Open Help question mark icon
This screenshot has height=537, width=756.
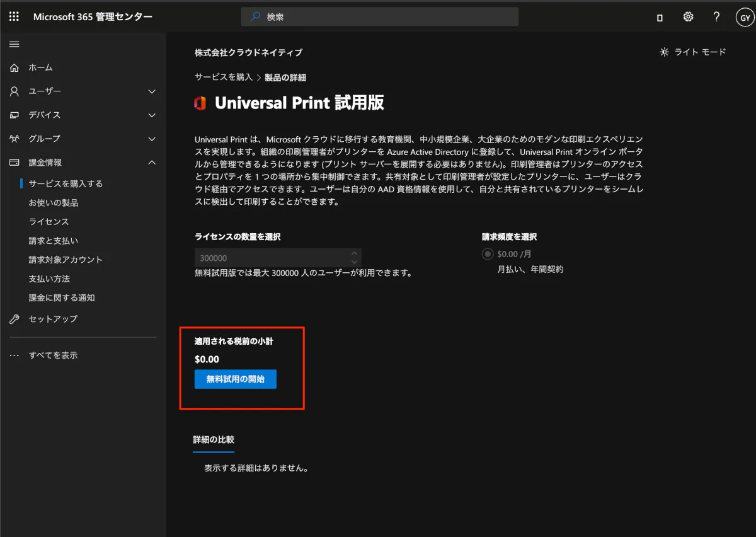716,17
